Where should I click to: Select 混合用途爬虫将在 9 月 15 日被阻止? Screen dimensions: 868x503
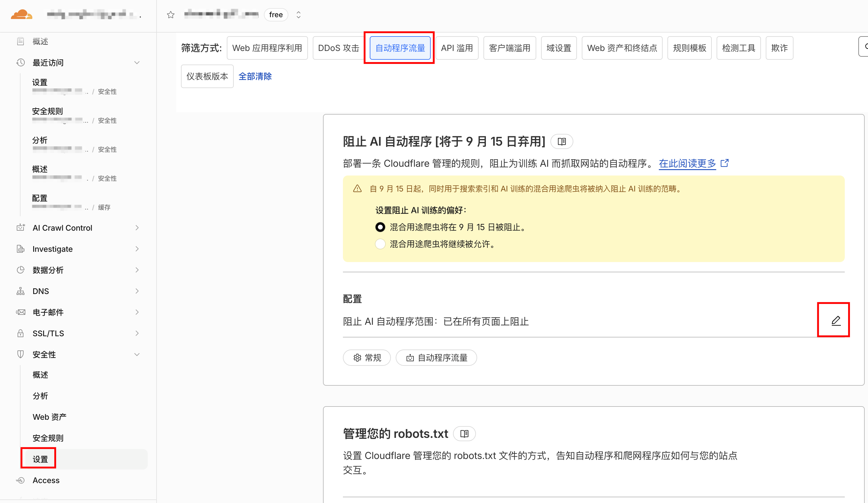(380, 227)
